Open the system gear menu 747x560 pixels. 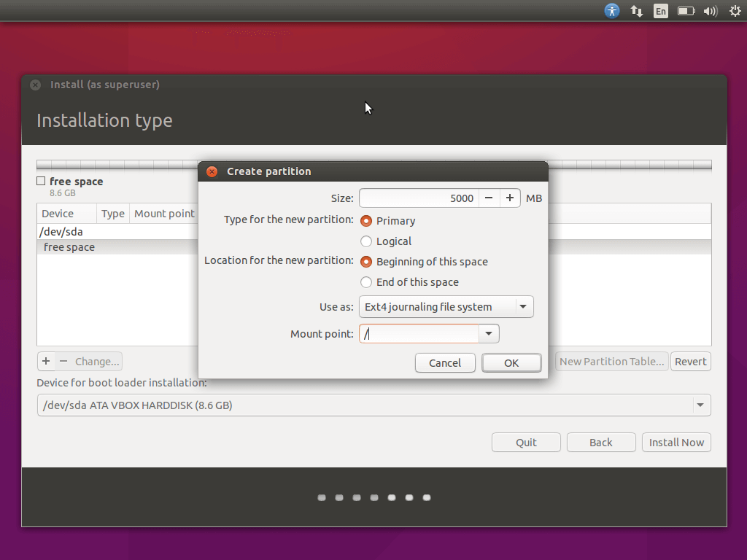[735, 11]
